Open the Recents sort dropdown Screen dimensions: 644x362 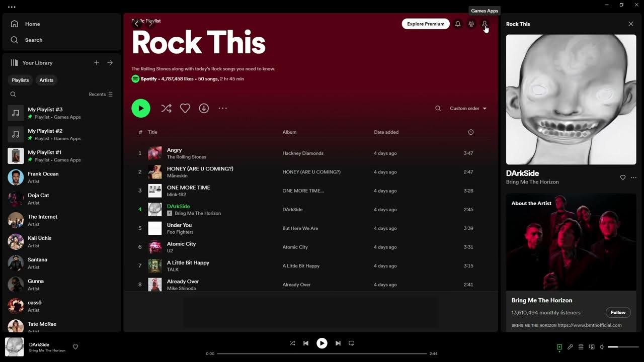click(101, 94)
